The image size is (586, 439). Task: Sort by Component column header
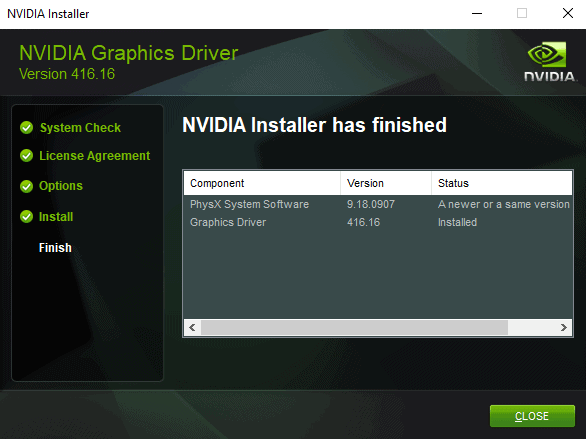[x=262, y=183]
